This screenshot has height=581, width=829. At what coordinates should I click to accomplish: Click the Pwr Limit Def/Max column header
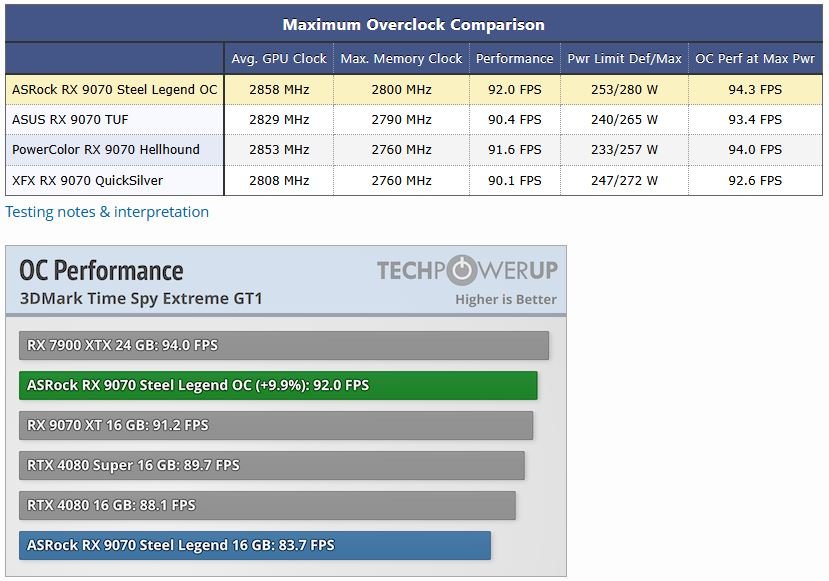click(x=624, y=59)
